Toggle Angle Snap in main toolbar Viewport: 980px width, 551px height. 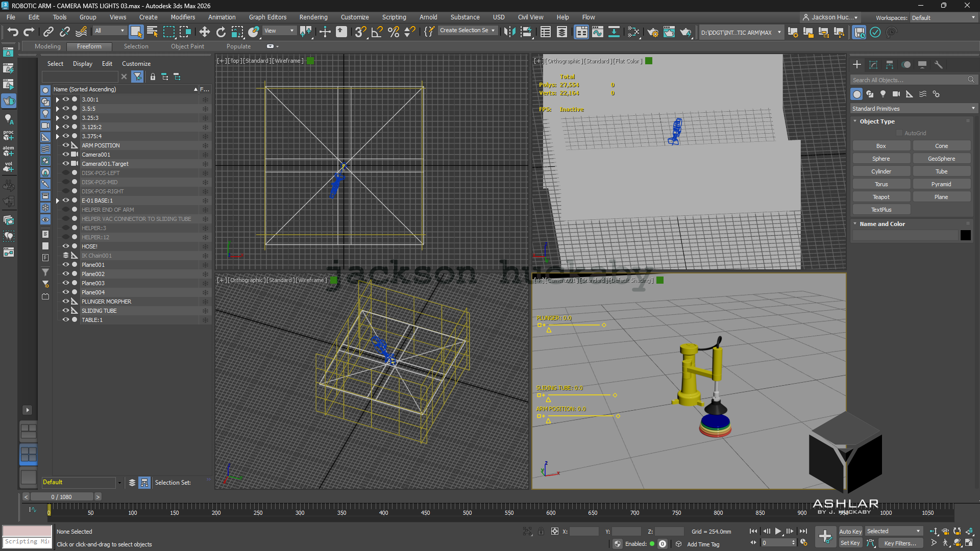pyautogui.click(x=377, y=32)
